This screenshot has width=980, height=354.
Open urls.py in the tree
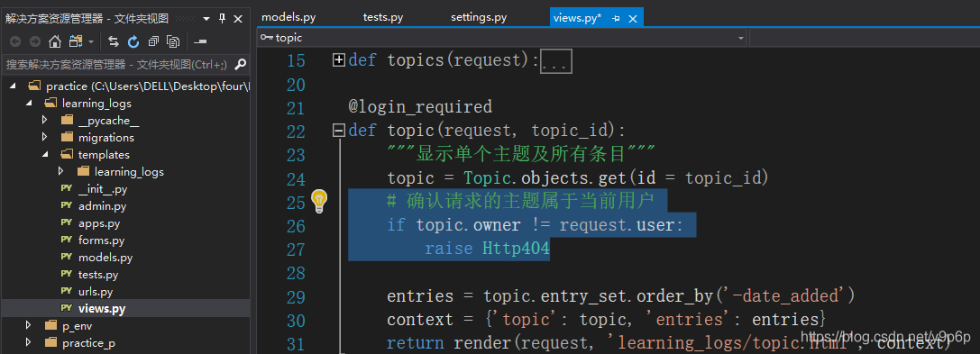96,291
